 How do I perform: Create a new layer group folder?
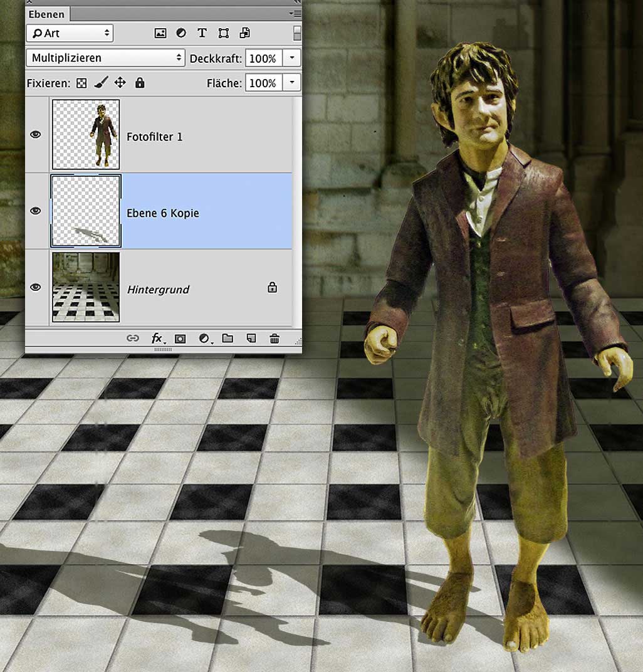(x=227, y=338)
